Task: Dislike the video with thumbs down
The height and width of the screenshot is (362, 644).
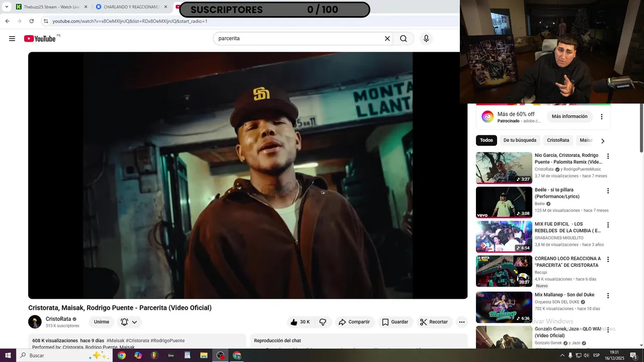Action: [x=323, y=322]
